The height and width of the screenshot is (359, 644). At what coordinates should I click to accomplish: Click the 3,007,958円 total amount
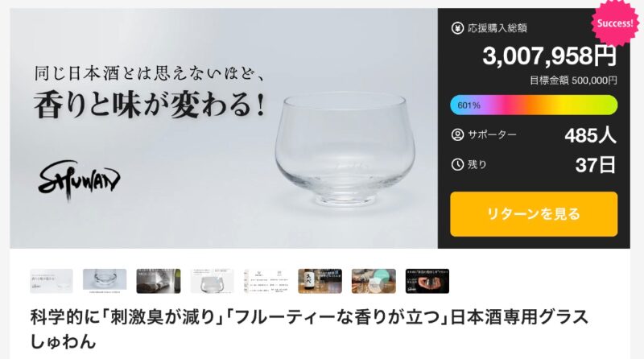pos(550,56)
